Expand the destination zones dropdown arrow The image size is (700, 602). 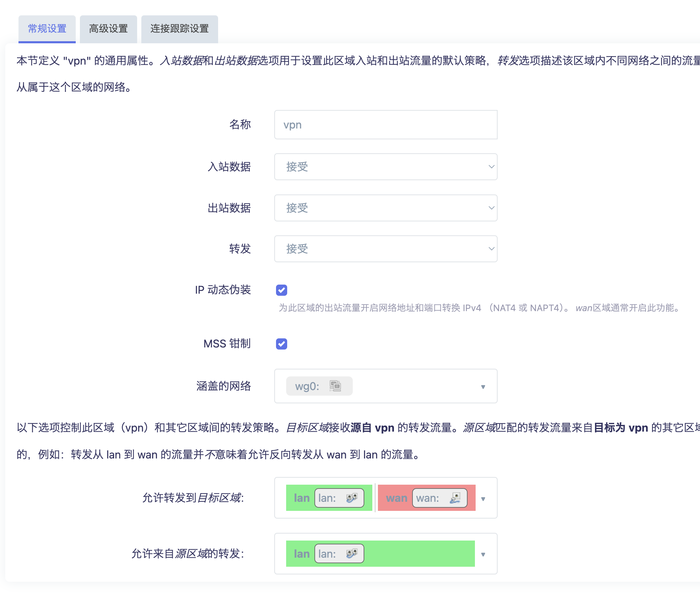[483, 499]
